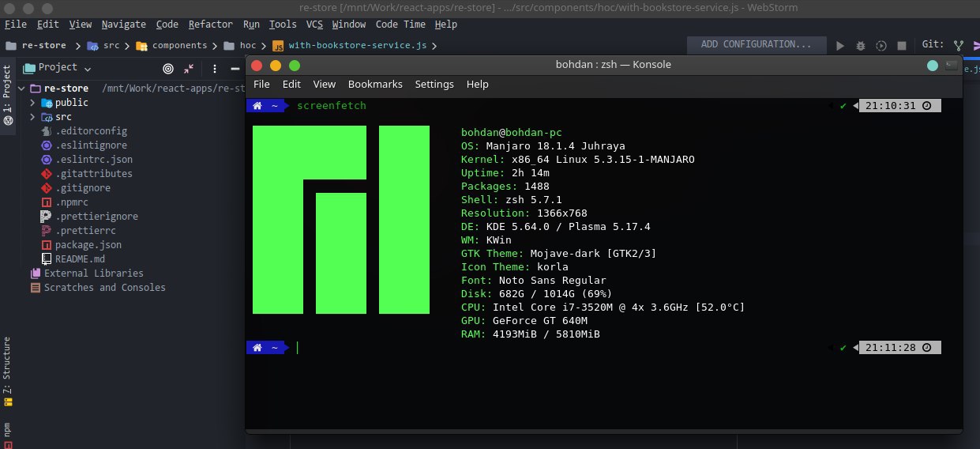Hide Project panel with the minus icon
Image resolution: width=980 pixels, height=449 pixels.
[x=235, y=68]
